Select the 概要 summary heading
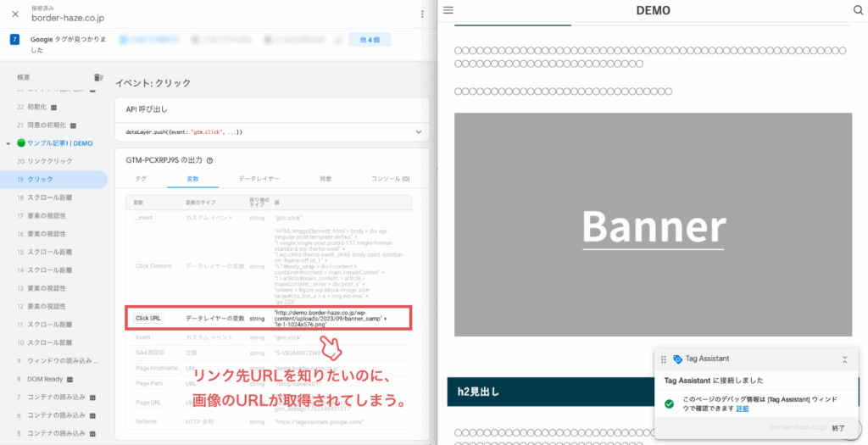 click(x=24, y=77)
